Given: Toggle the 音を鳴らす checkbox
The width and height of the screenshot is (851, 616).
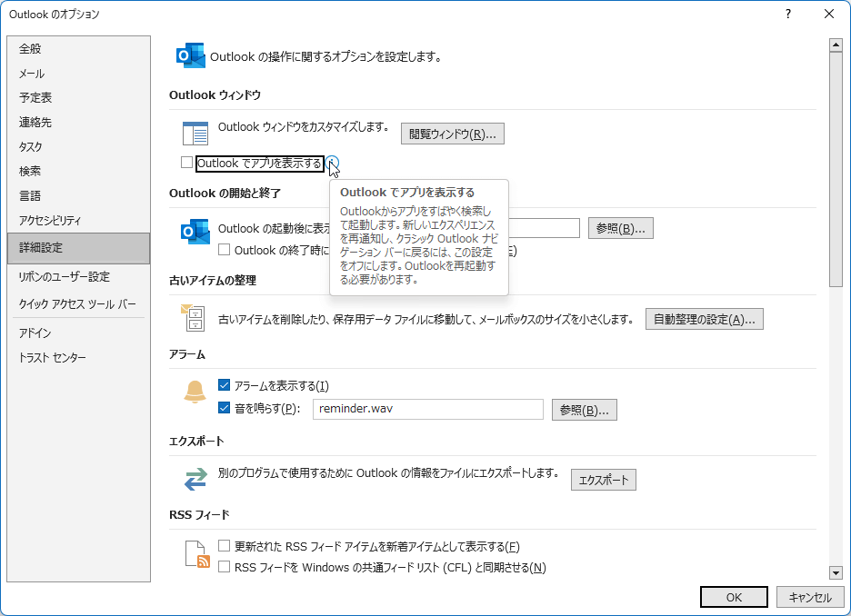Looking at the screenshot, I should click(x=225, y=409).
